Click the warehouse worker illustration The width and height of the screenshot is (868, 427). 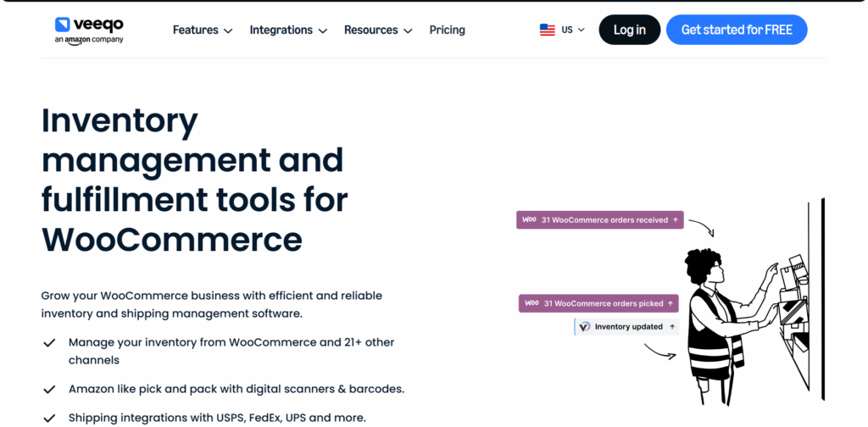pos(753,303)
